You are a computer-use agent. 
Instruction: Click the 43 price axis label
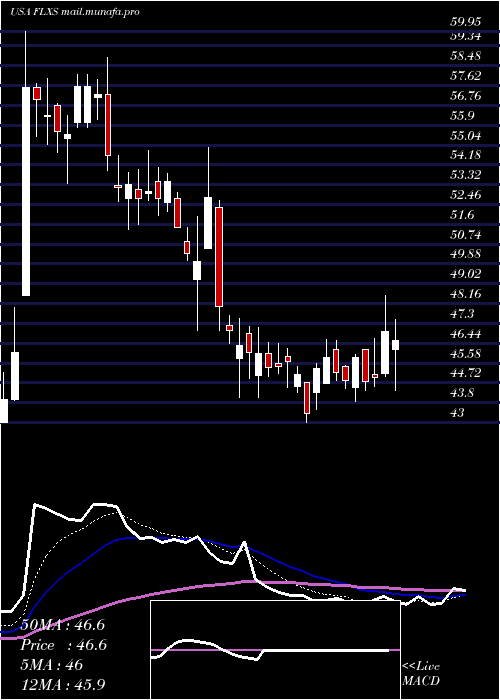458,412
